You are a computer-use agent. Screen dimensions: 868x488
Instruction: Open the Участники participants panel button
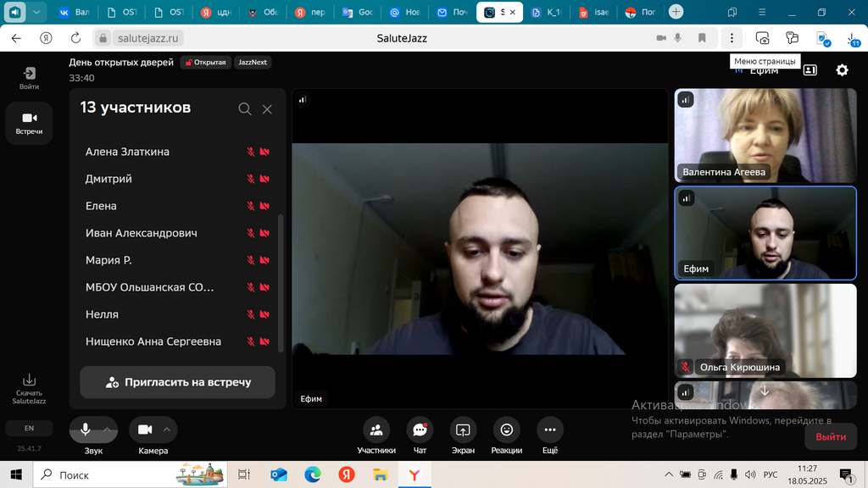pos(376,430)
